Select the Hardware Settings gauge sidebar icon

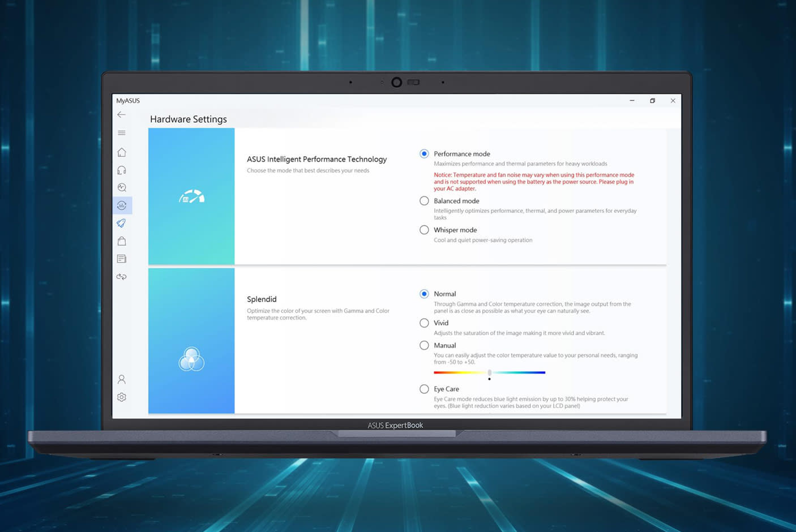[x=121, y=205]
